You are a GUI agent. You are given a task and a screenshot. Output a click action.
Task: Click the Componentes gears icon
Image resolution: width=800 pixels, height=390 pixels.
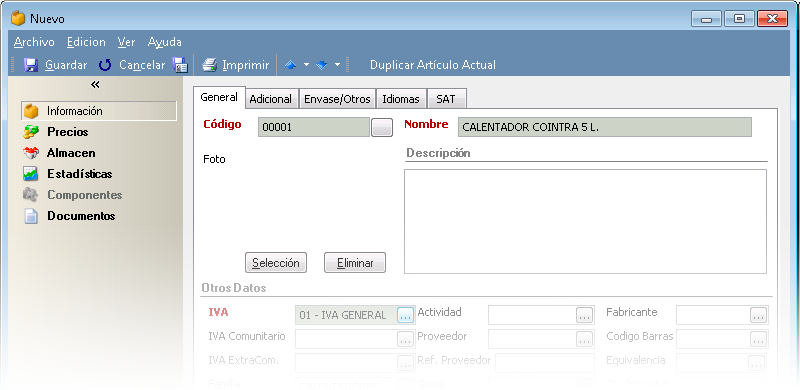click(x=31, y=195)
